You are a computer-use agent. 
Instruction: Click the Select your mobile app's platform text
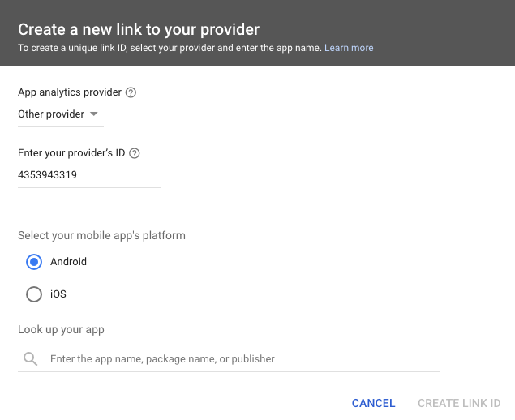101,236
